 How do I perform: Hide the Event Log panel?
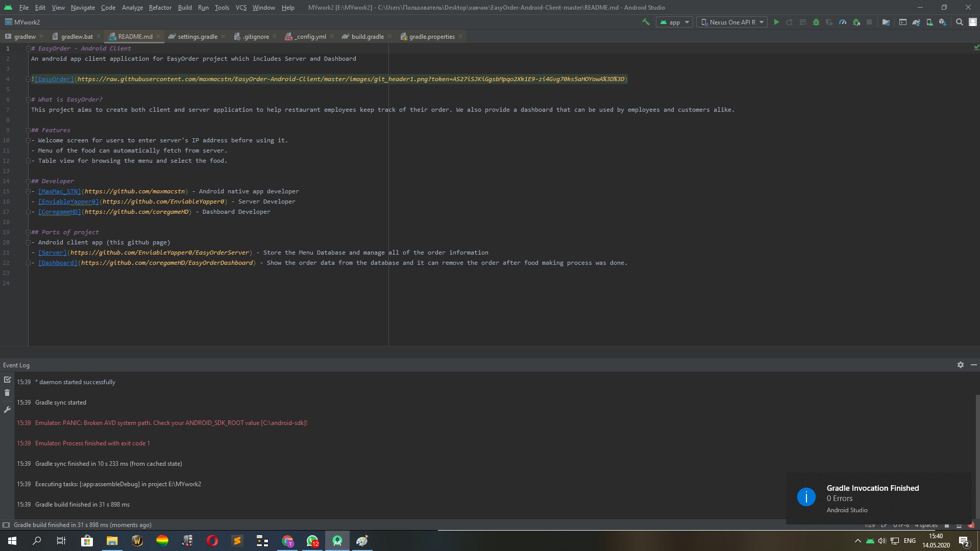pyautogui.click(x=973, y=365)
